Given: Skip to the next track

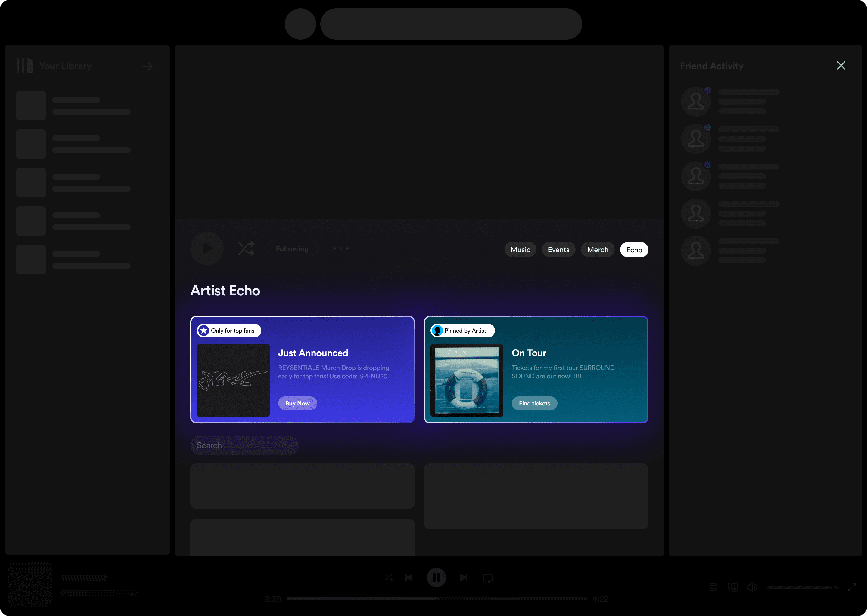Looking at the screenshot, I should click(464, 577).
